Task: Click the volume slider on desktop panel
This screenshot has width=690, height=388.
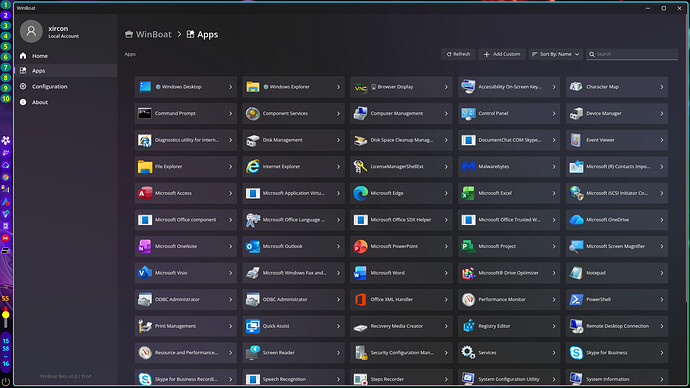Action: coord(6,318)
